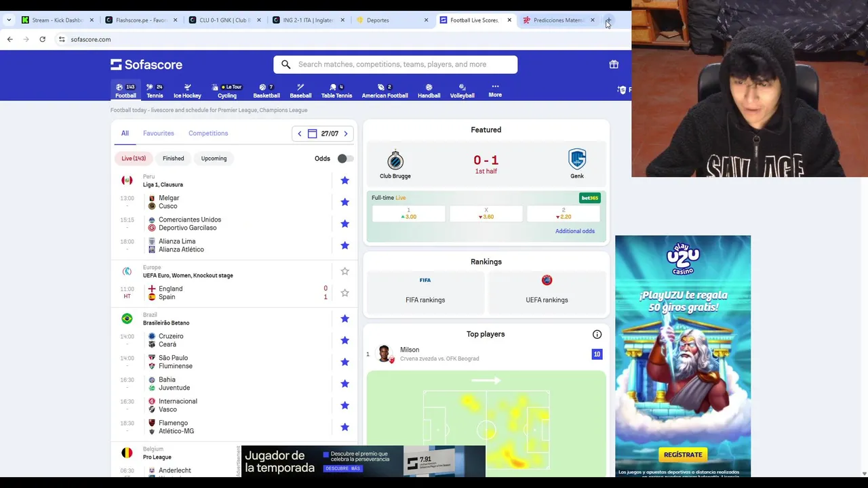
Task: Open the More sports menu
Action: (x=495, y=90)
